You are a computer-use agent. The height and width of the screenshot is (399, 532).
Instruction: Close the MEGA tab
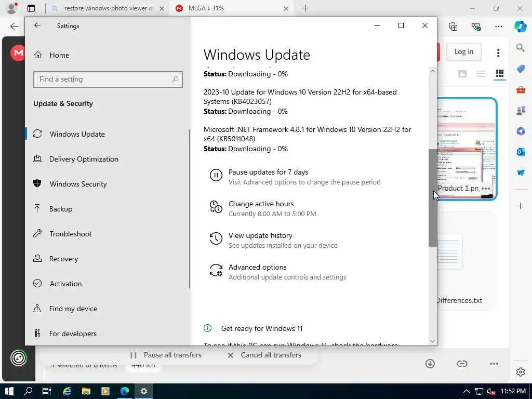point(286,8)
